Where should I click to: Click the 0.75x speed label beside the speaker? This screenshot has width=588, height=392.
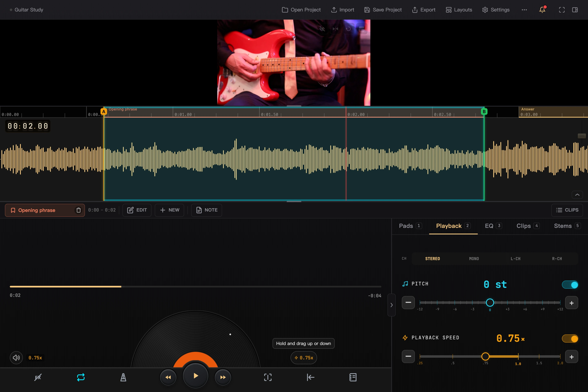35,358
